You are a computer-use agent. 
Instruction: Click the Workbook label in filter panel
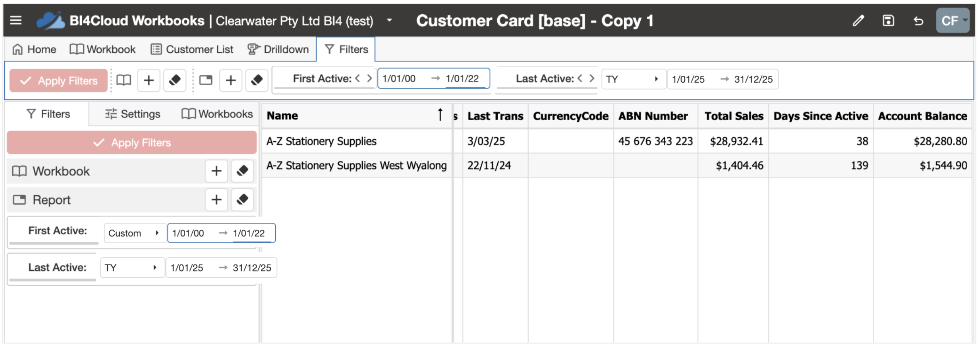point(61,171)
